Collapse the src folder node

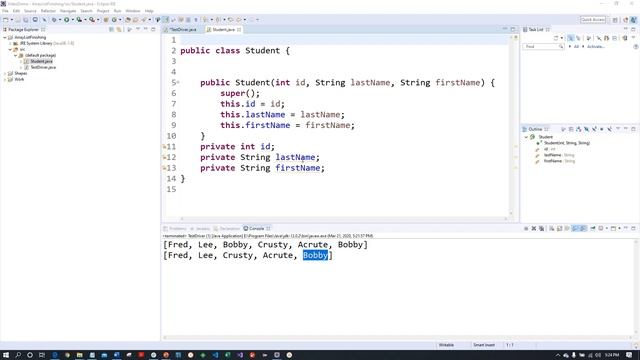pyautogui.click(x=10, y=49)
